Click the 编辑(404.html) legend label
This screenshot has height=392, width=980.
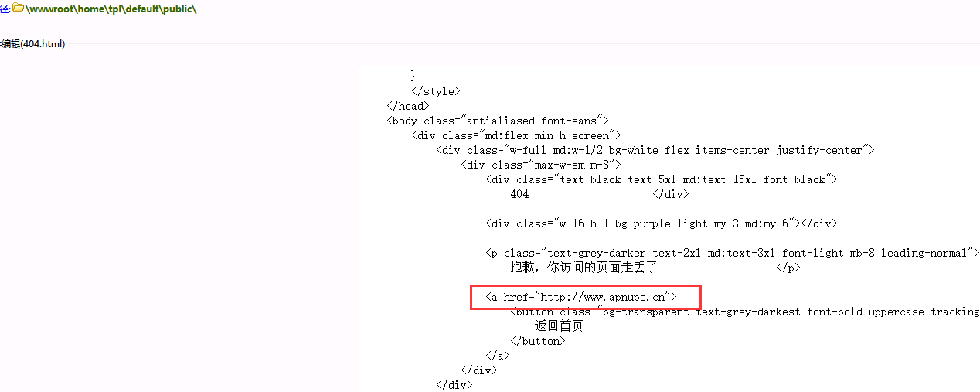point(32,44)
